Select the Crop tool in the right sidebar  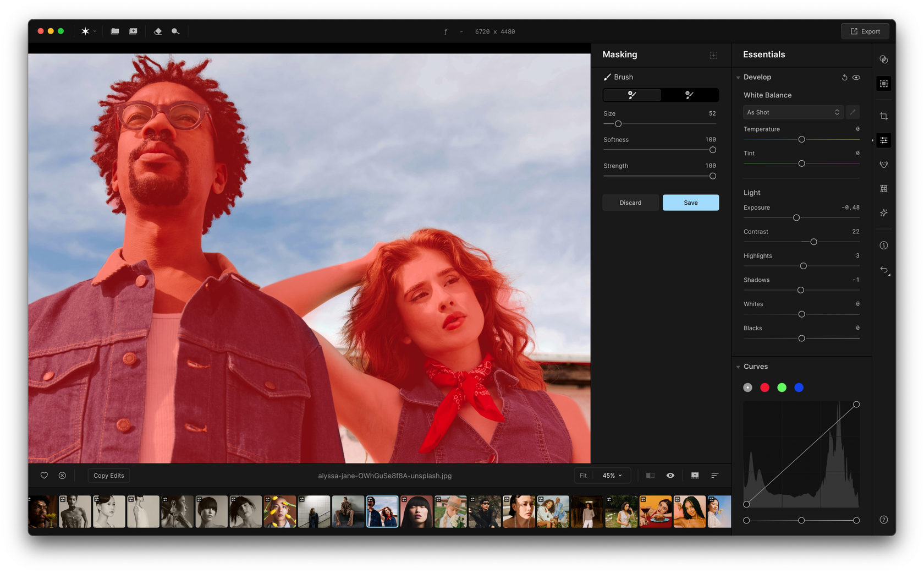[884, 116]
